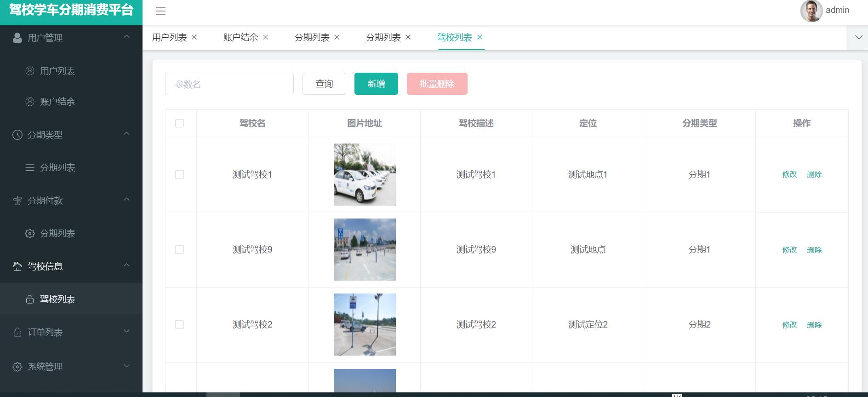Click the 订单列表 lock icon

coord(17,332)
